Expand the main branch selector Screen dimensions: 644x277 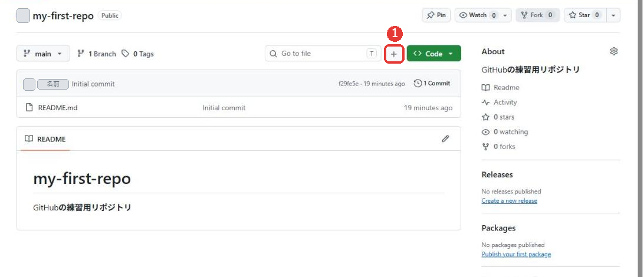point(43,54)
